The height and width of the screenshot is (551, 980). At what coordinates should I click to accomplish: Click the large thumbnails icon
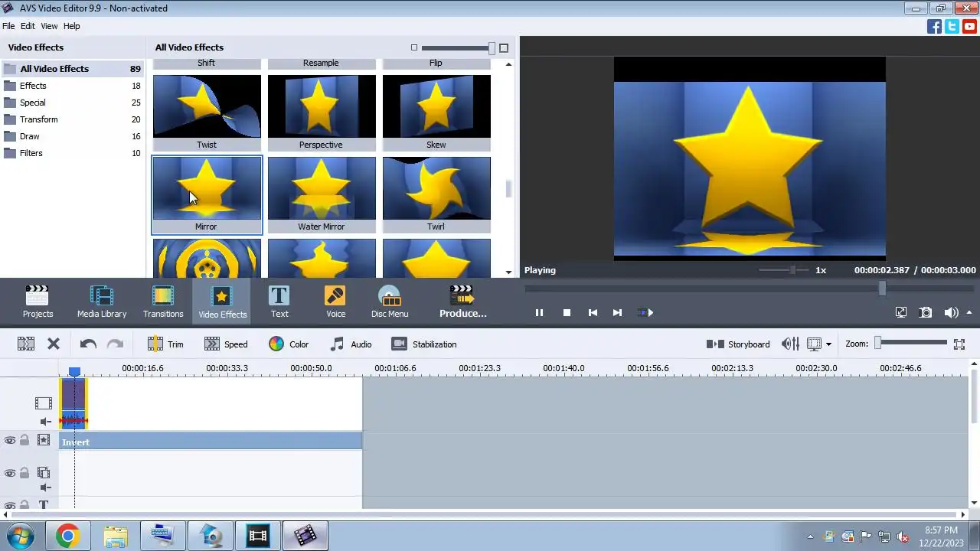[x=504, y=47]
